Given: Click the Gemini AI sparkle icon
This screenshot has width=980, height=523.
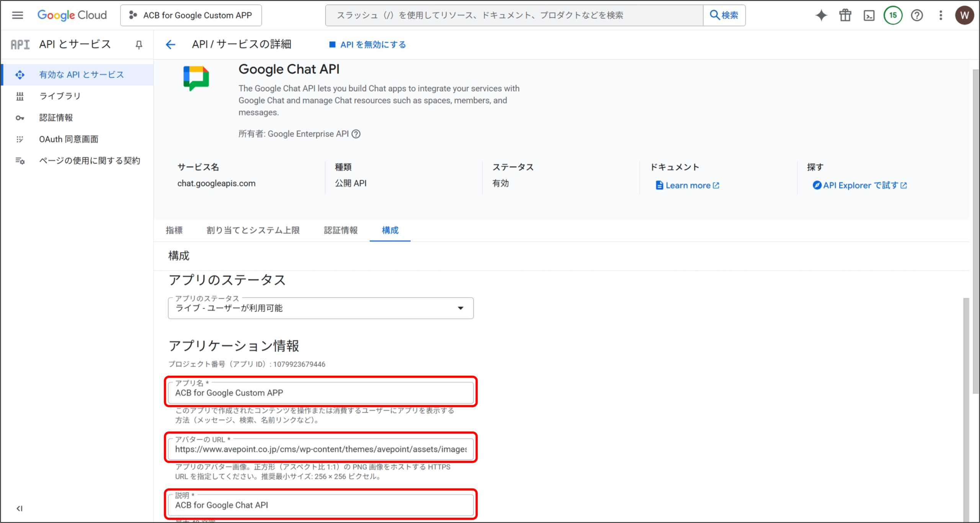Looking at the screenshot, I should (821, 15).
